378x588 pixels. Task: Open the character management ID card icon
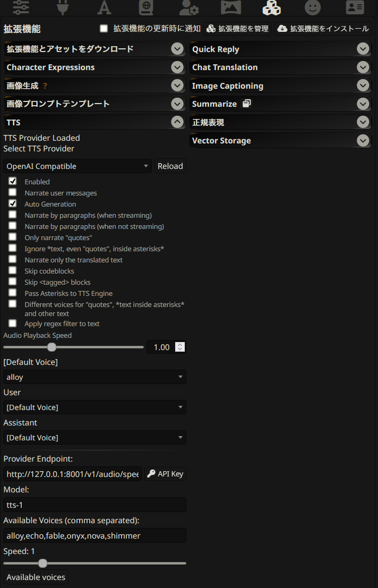[x=355, y=7]
